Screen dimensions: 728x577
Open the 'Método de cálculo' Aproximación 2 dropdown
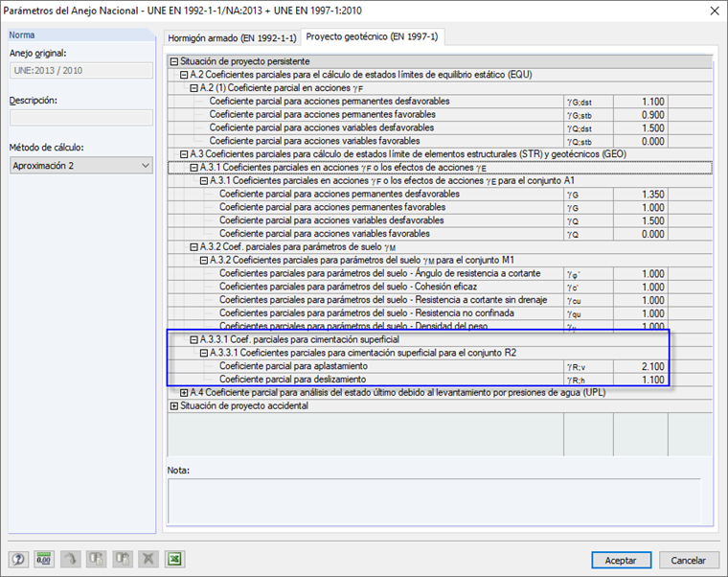pyautogui.click(x=81, y=166)
